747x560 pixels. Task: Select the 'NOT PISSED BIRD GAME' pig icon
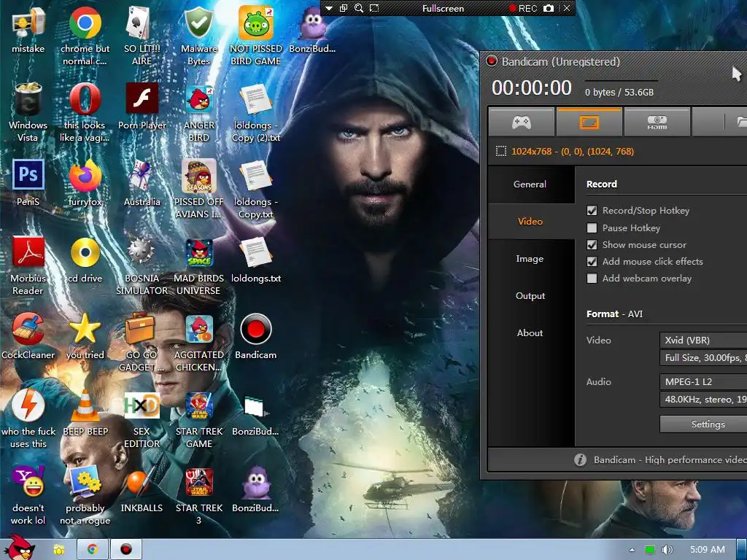[x=256, y=36]
